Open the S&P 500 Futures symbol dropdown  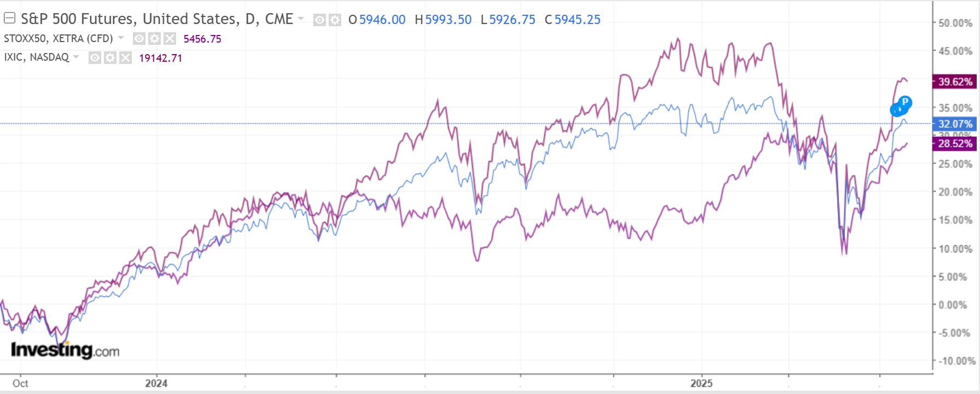[x=301, y=19]
